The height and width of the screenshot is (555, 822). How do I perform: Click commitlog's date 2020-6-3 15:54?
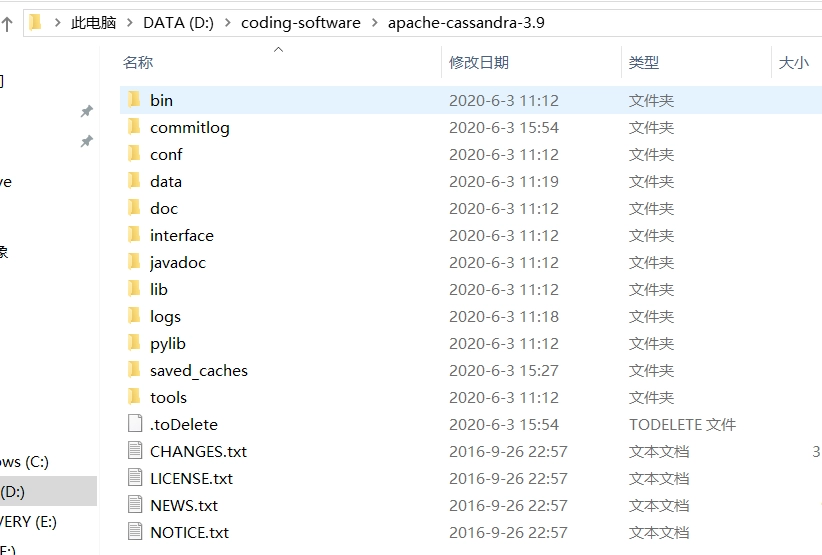point(504,127)
